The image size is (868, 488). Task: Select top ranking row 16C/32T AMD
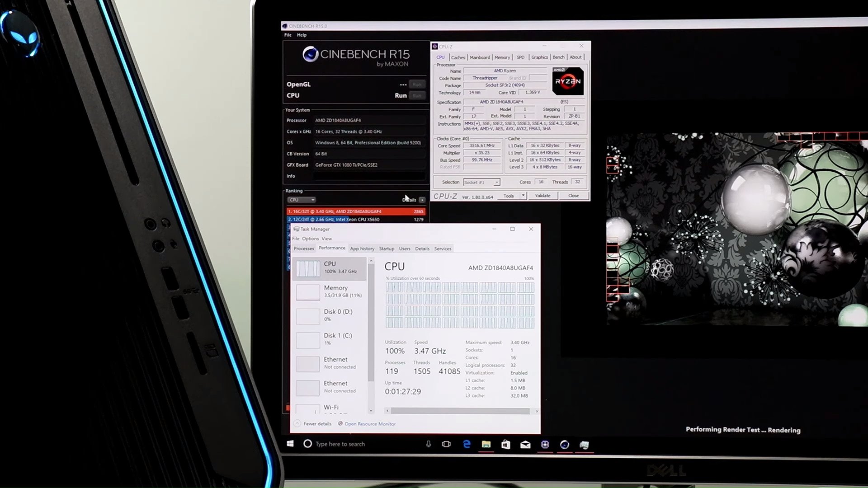click(356, 211)
